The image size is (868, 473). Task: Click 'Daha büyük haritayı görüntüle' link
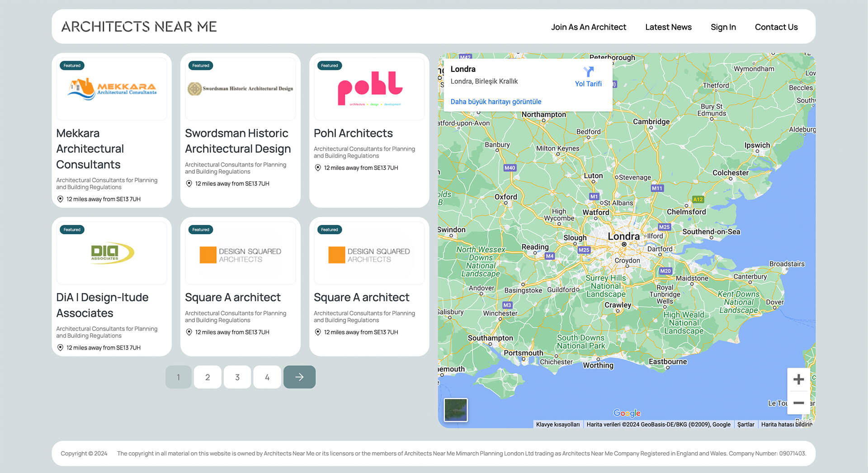495,102
